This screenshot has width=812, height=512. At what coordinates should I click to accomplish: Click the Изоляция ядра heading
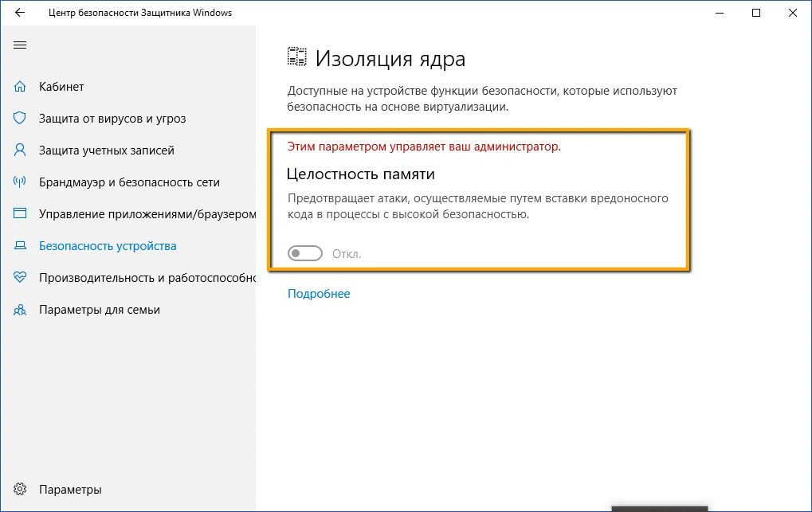(390, 58)
